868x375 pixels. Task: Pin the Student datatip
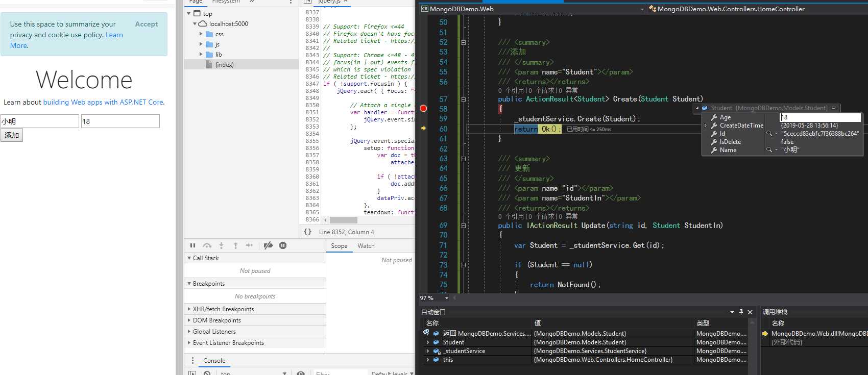(834, 108)
